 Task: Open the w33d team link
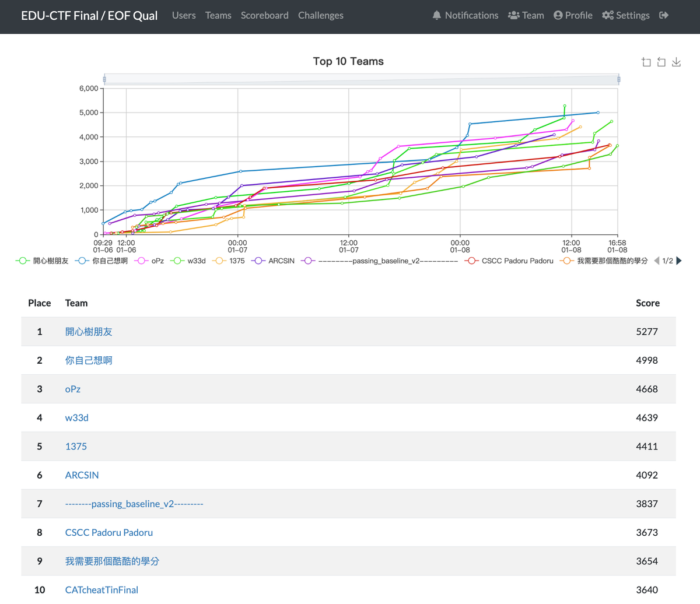point(76,417)
